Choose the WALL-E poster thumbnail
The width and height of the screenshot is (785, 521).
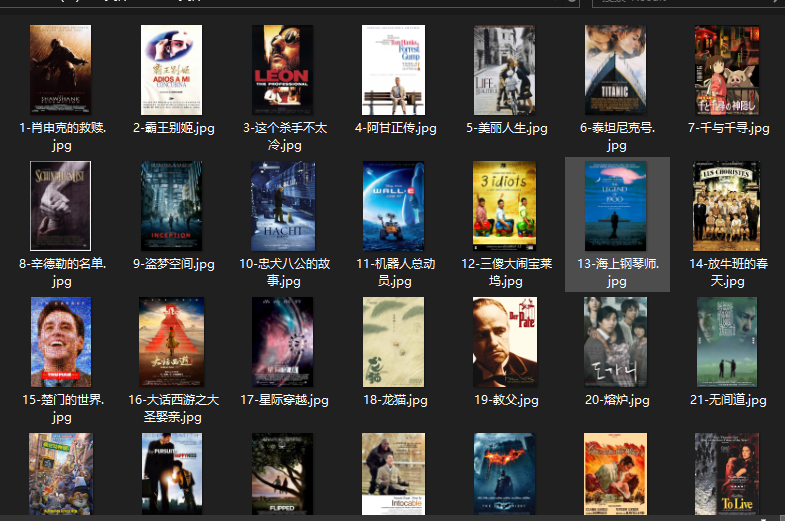click(x=394, y=206)
